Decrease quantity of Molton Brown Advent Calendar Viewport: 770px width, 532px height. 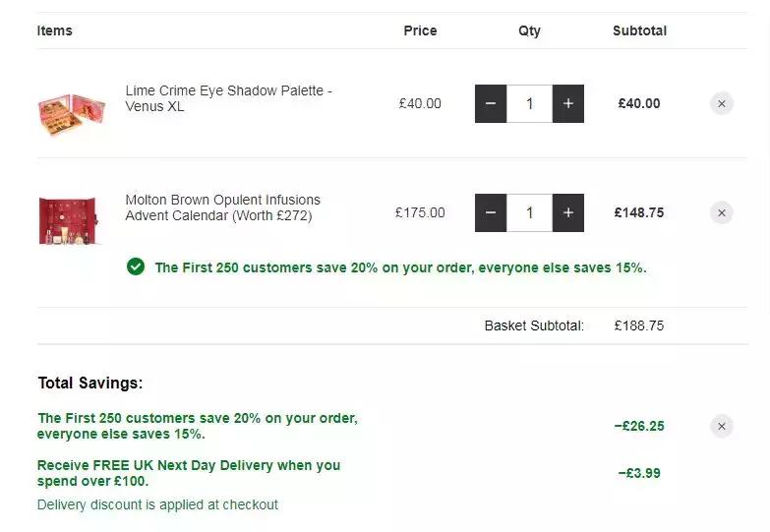491,212
